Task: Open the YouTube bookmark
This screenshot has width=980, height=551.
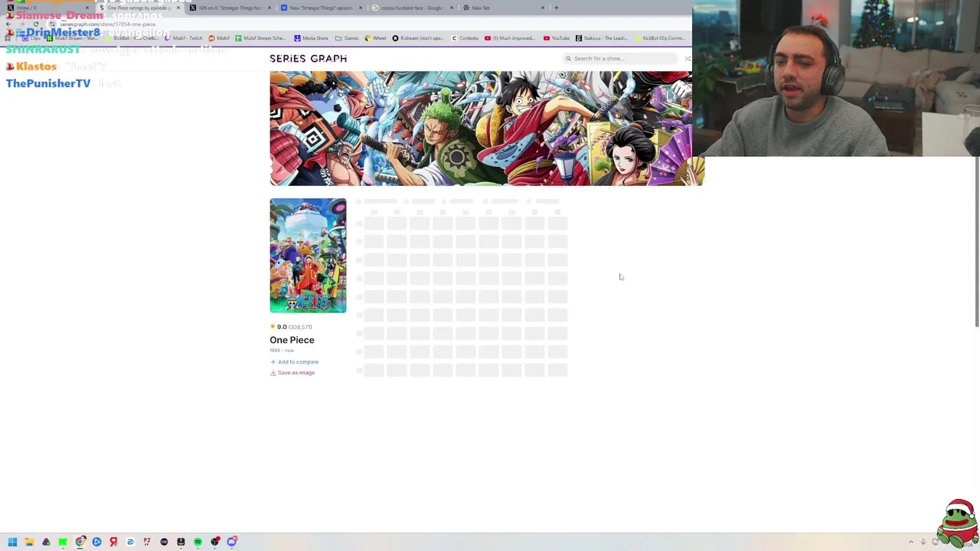Action: point(557,38)
